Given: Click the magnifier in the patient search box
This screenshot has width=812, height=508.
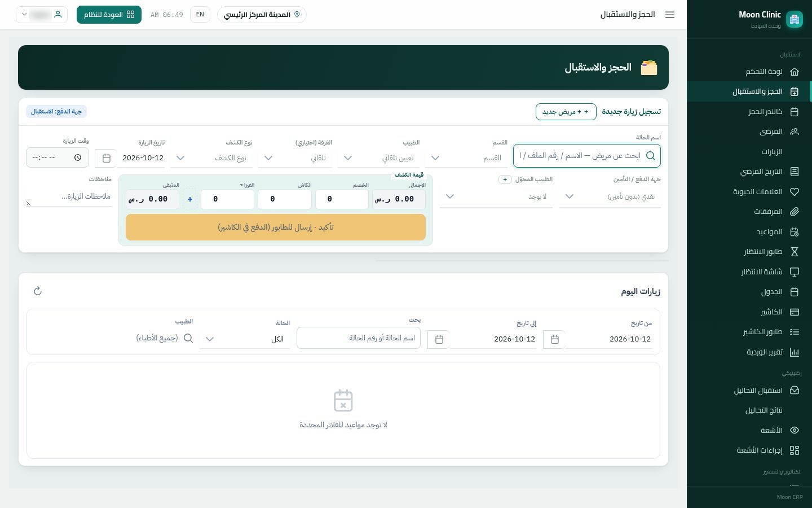Looking at the screenshot, I should [x=650, y=156].
